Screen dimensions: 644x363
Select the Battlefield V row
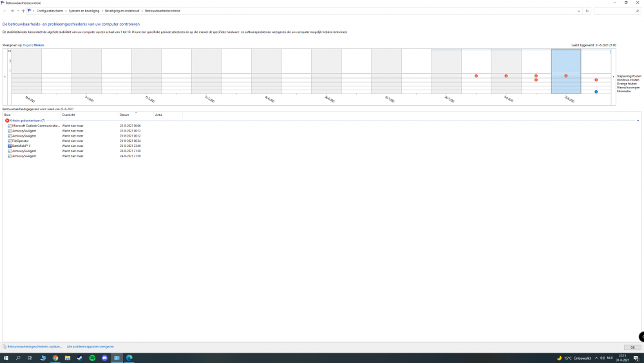coord(75,146)
